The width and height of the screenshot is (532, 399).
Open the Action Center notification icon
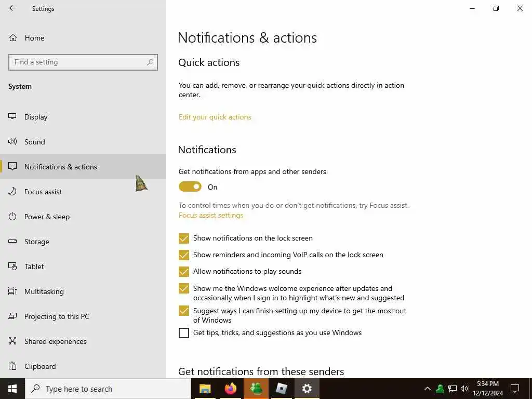pos(515,389)
